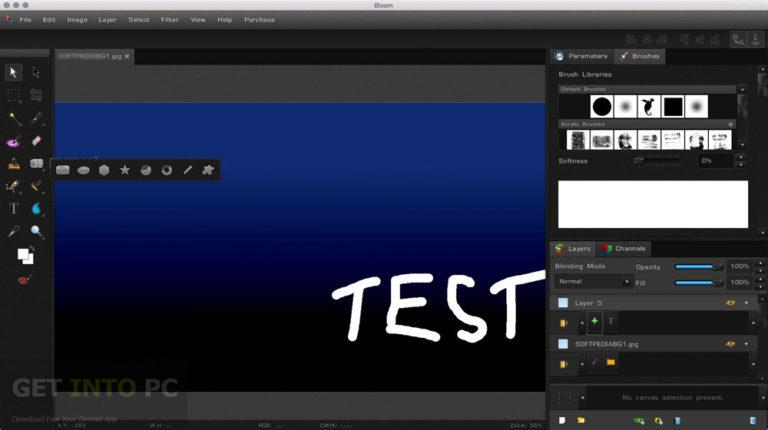Hide Layer 5 with eye icon

click(x=730, y=303)
